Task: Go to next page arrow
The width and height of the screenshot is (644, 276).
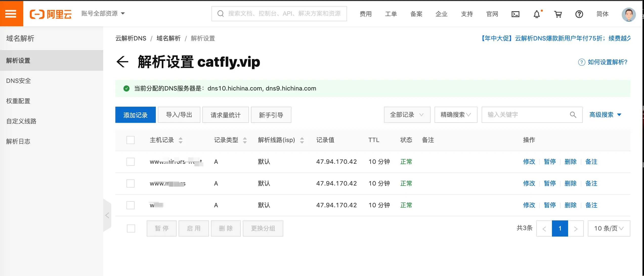Action: pos(576,228)
